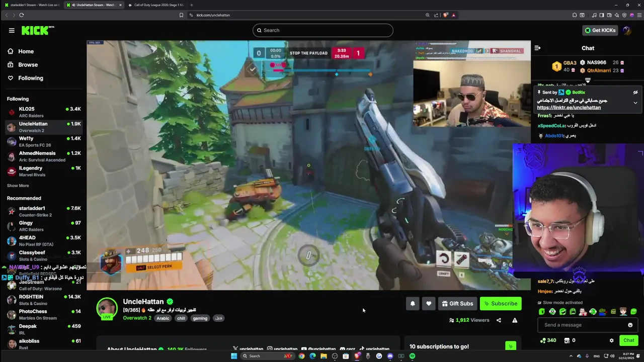Click the gaming tag
Image resolution: width=644 pixels, height=362 pixels.
click(x=200, y=318)
